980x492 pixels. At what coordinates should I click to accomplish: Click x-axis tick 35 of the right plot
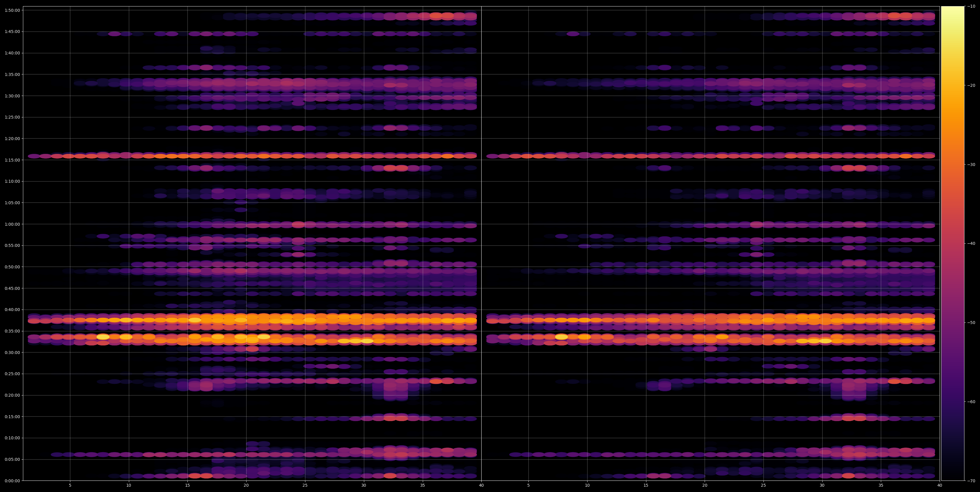pyautogui.click(x=881, y=486)
